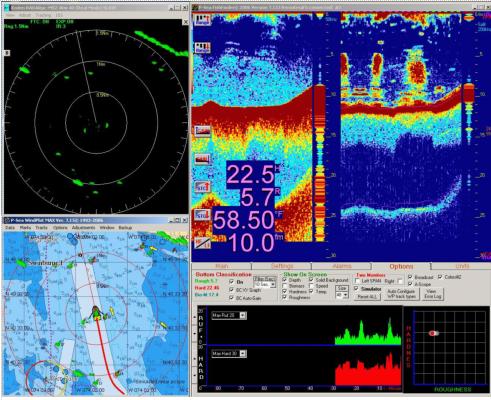Close the radar overlay with the X button

185,22
